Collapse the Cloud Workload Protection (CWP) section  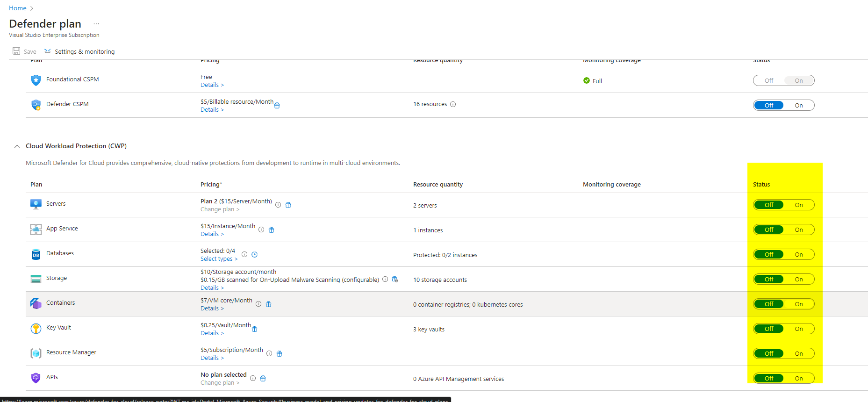click(17, 146)
